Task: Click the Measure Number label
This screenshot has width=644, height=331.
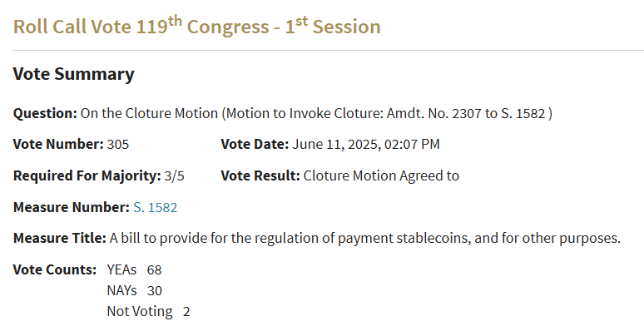Action: coord(72,207)
